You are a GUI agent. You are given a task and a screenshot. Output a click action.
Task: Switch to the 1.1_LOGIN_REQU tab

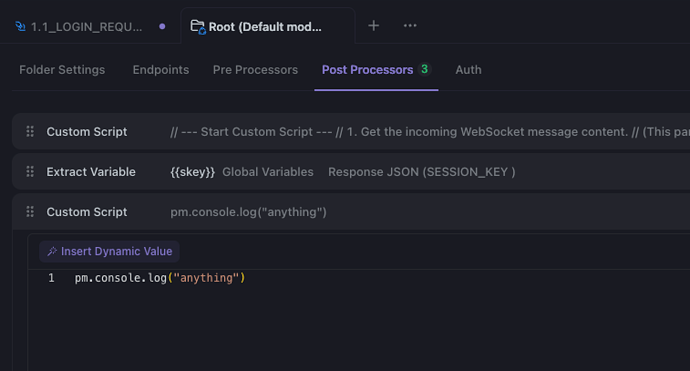(x=86, y=27)
